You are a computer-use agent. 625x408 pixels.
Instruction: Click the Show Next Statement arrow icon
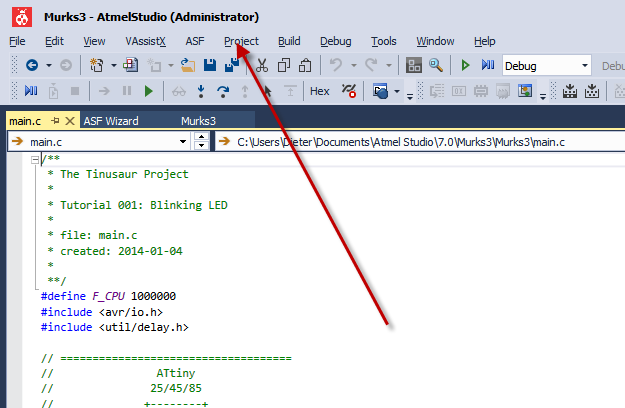coord(104,91)
